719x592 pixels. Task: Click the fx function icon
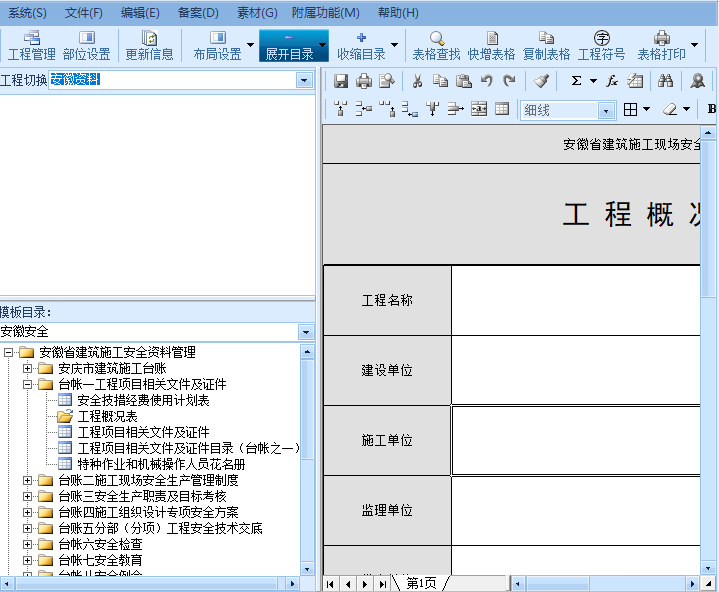[x=611, y=81]
